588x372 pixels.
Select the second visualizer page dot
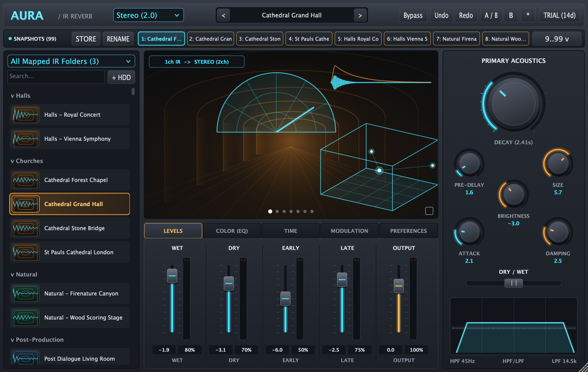pos(277,211)
